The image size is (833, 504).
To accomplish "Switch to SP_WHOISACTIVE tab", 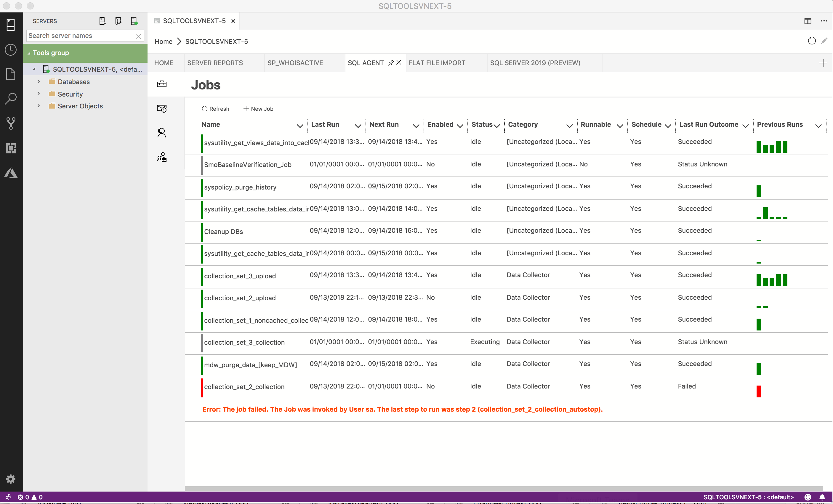I will (x=294, y=63).
